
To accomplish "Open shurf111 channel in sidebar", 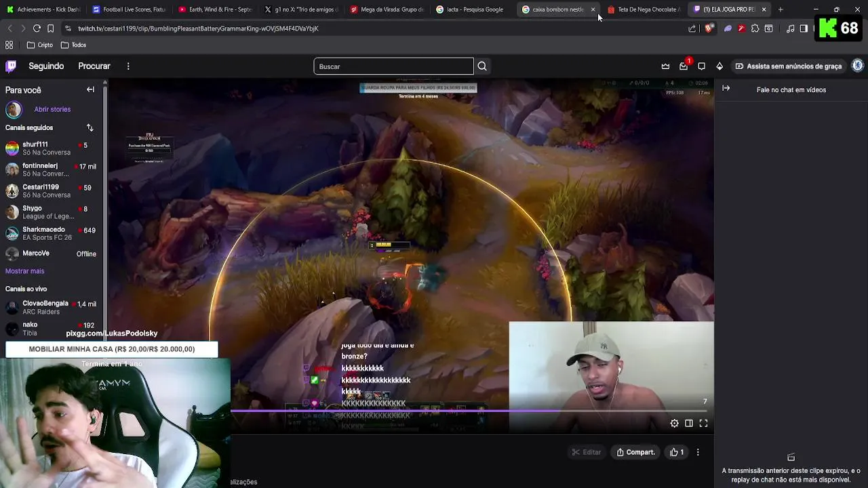I will pyautogui.click(x=52, y=148).
